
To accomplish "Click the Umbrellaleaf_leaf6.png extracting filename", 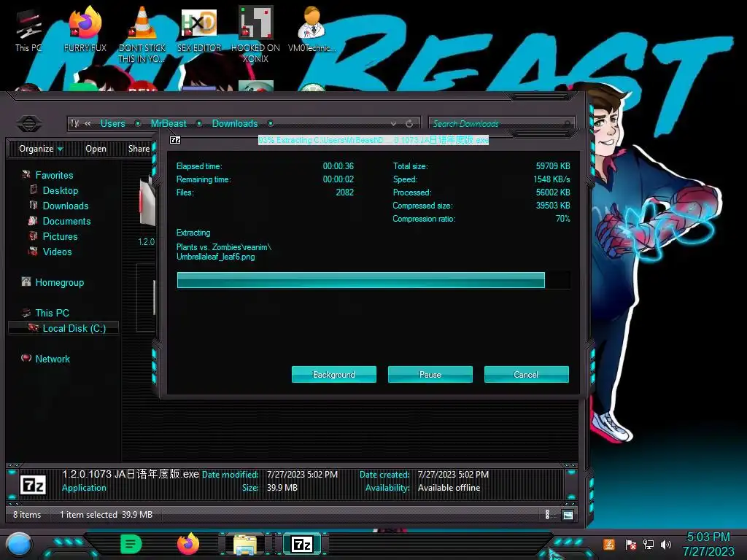I will pyautogui.click(x=215, y=257).
